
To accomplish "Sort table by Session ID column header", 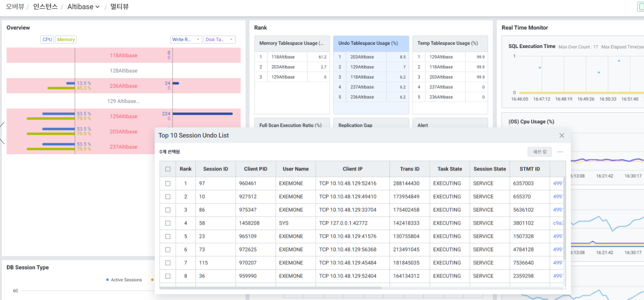I will point(215,169).
